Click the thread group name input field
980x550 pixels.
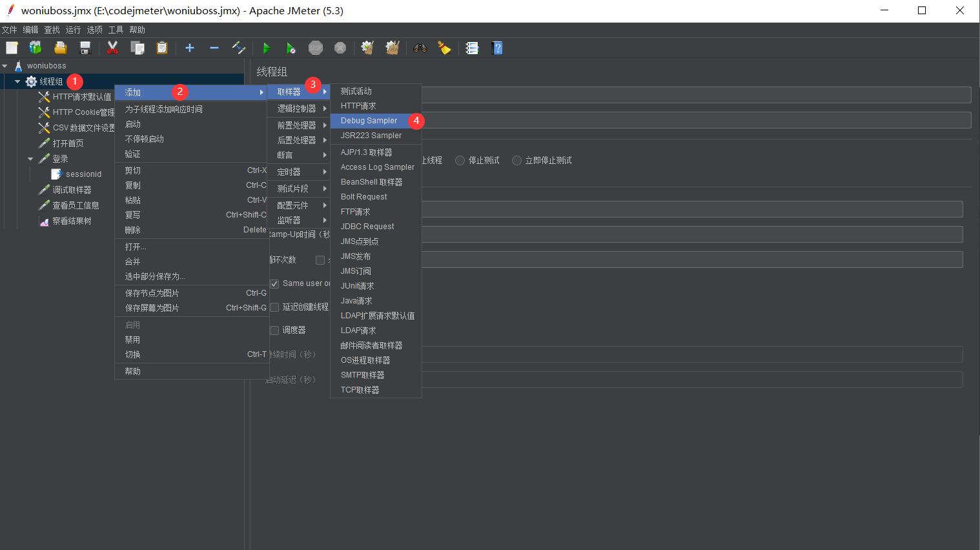[x=696, y=95]
